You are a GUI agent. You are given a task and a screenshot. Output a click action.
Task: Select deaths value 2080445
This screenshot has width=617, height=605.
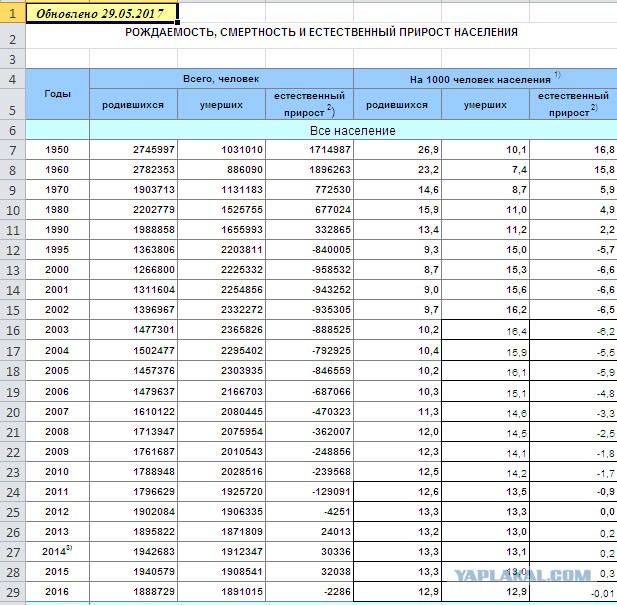pyautogui.click(x=222, y=412)
